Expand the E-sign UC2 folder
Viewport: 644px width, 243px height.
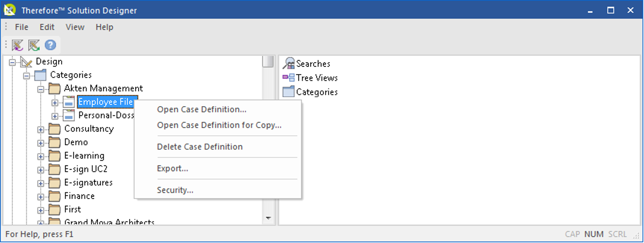pyautogui.click(x=41, y=169)
